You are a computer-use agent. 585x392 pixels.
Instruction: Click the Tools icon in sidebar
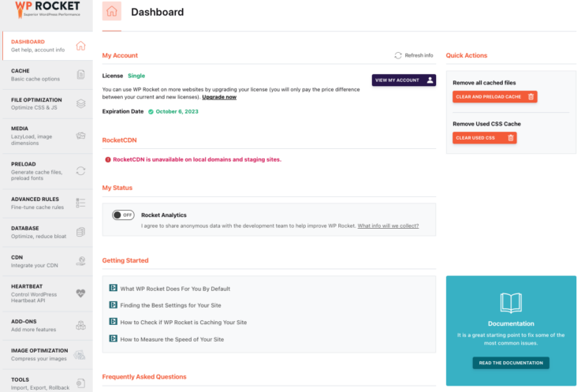[x=80, y=383]
